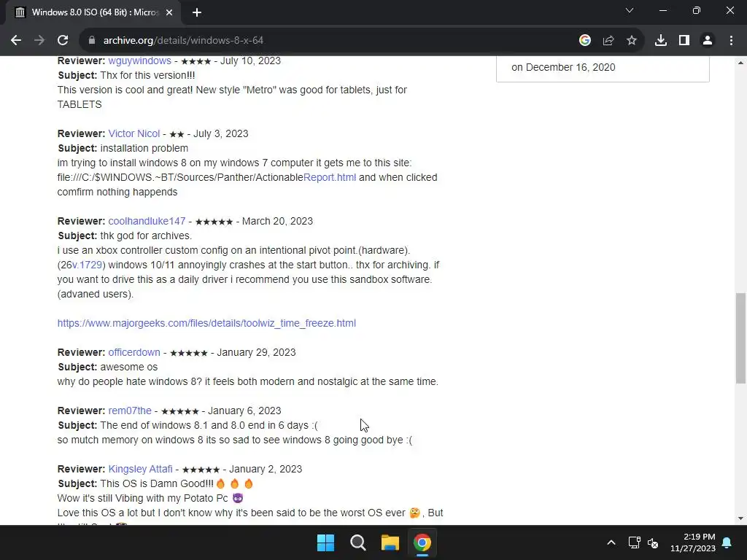This screenshot has height=560, width=747.
Task: Open Windows taskbar search
Action: coord(357,542)
